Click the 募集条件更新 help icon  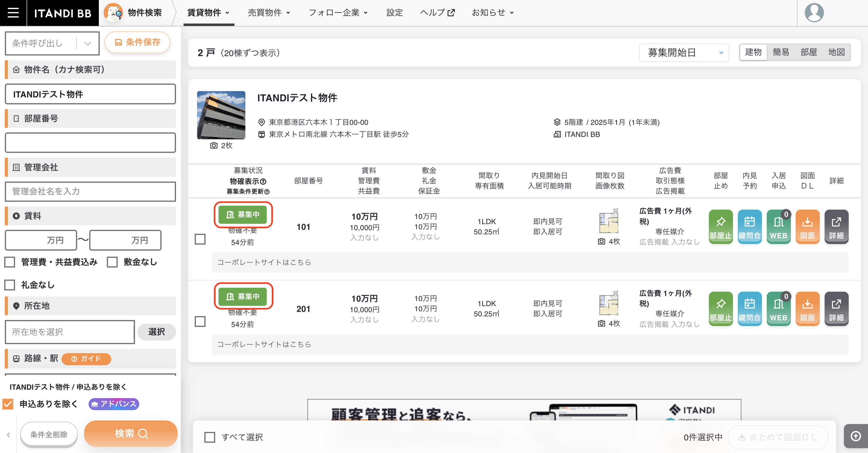(267, 192)
